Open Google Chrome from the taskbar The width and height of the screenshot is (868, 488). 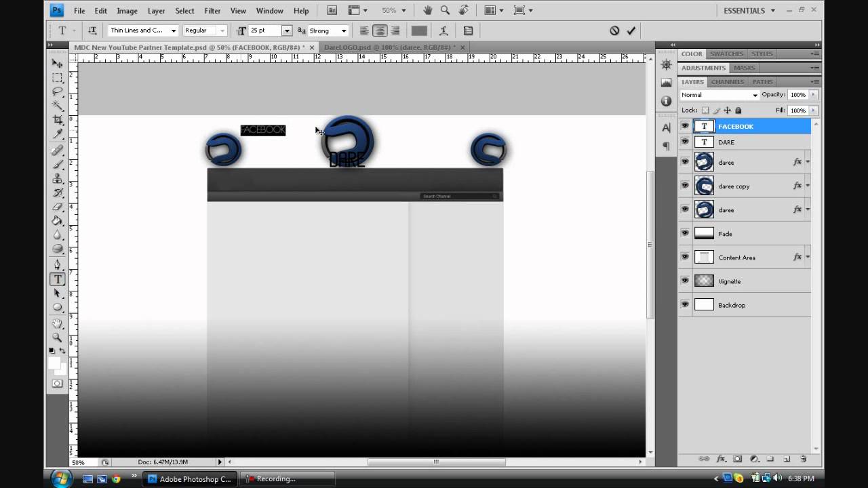point(116,479)
